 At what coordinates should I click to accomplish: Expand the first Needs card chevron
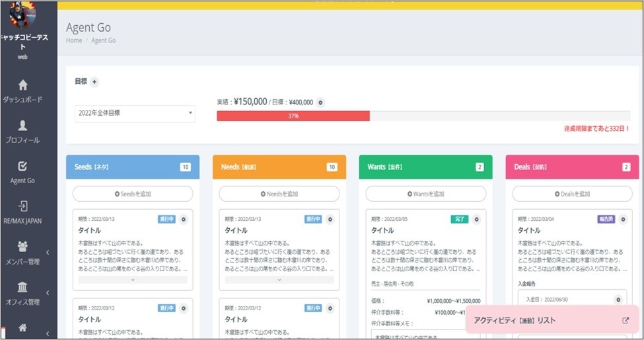click(279, 280)
